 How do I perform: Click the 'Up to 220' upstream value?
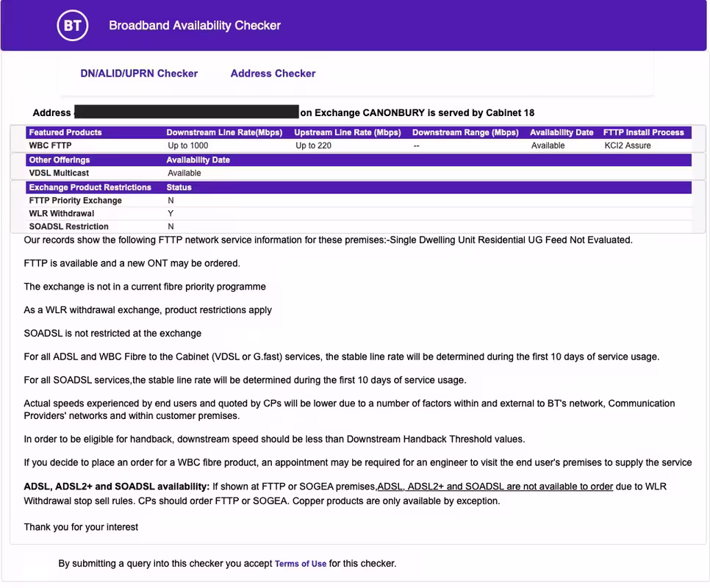(x=313, y=146)
